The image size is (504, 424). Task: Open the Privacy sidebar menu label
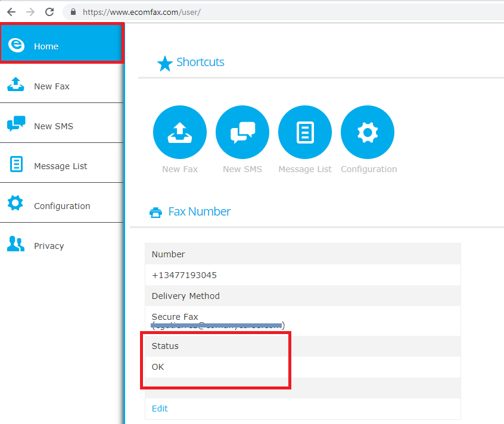[49, 246]
